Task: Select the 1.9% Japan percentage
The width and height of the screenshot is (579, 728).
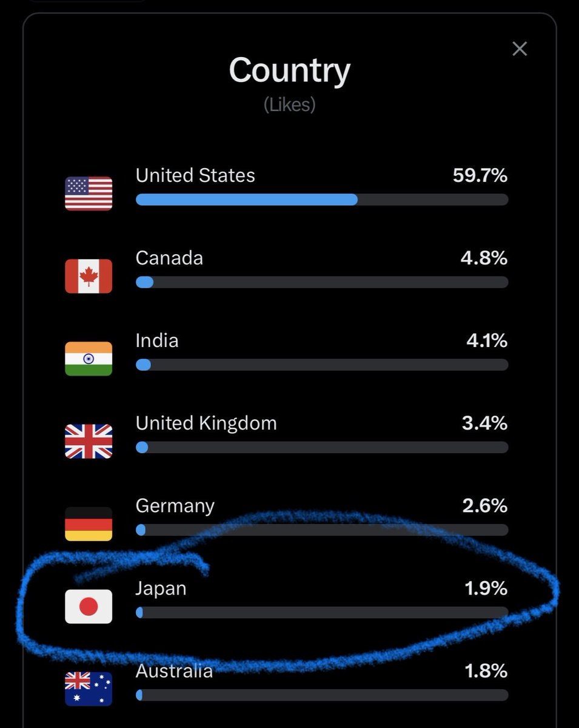Action: click(x=485, y=588)
